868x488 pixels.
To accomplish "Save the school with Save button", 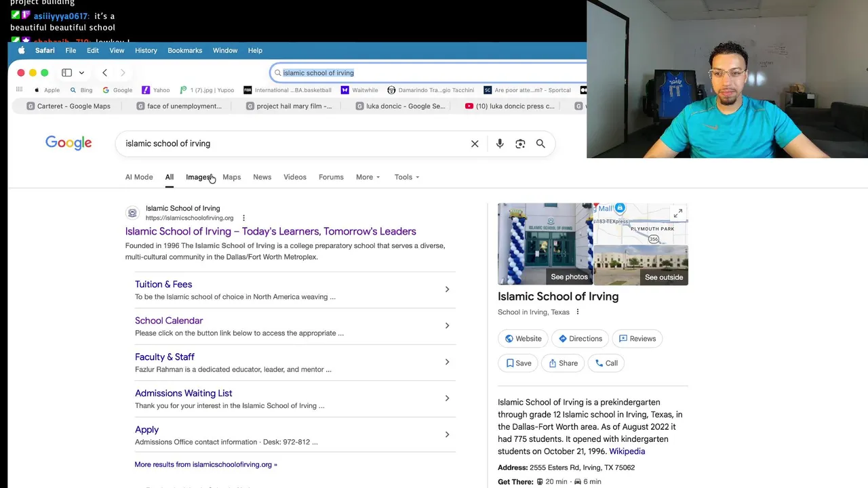I will click(x=518, y=363).
